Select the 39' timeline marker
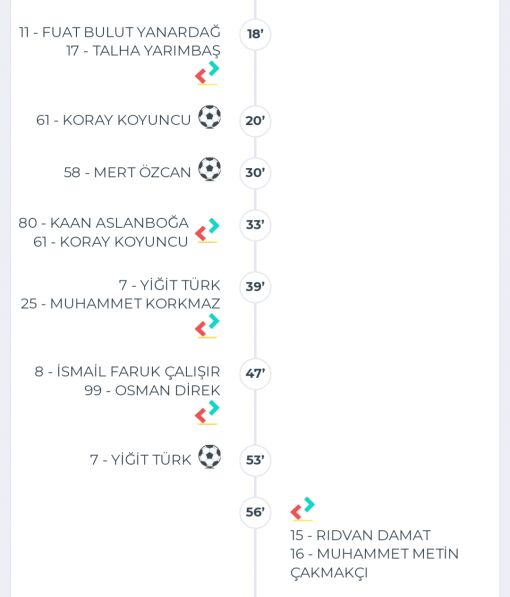 [255, 287]
